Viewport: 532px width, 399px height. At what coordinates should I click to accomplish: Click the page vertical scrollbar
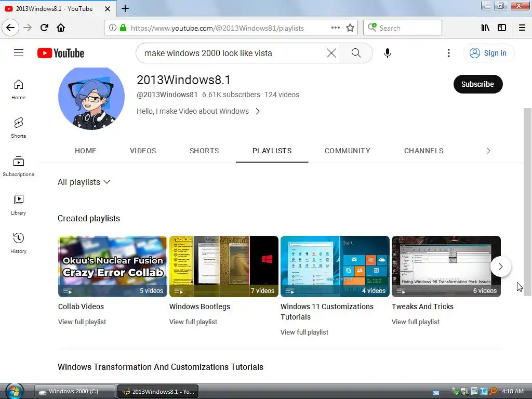[528, 202]
